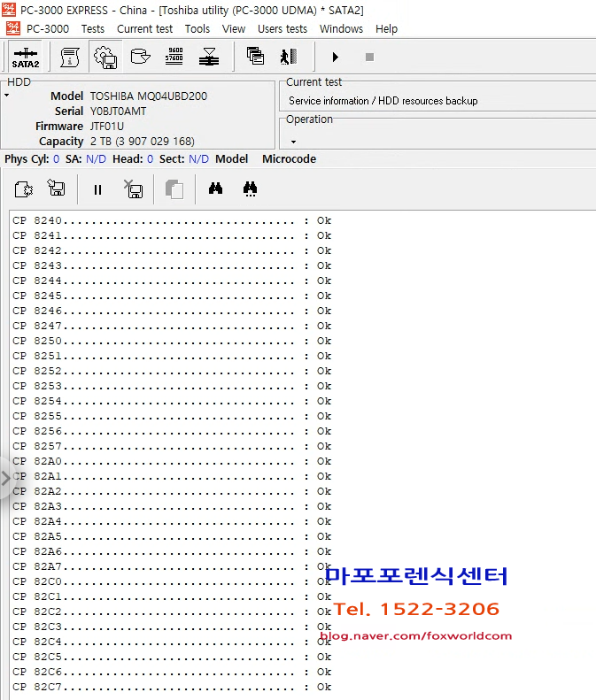Search the log with the binoculars icon

pyautogui.click(x=215, y=188)
